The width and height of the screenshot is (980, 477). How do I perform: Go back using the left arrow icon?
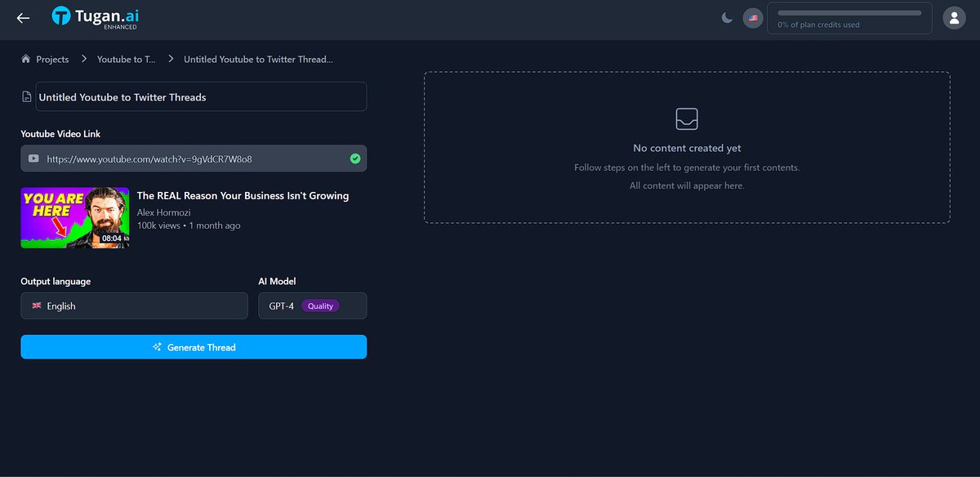pos(23,18)
